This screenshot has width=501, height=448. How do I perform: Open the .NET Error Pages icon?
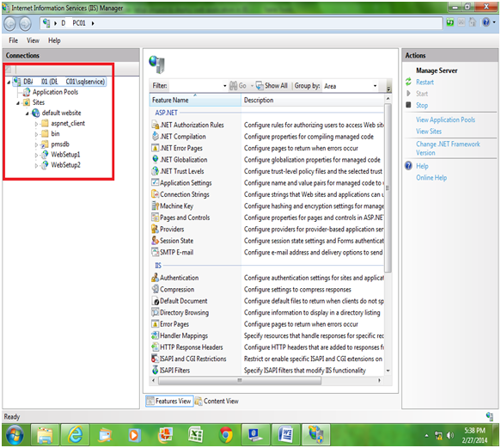(156, 148)
